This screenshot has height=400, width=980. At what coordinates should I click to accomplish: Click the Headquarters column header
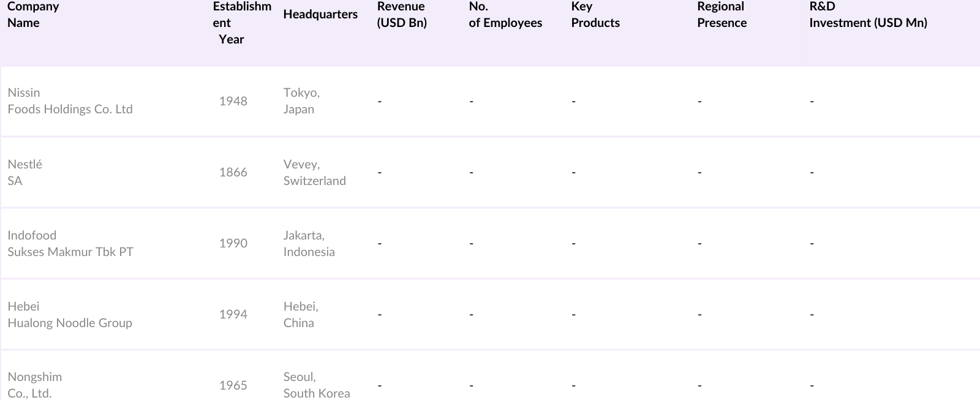pyautogui.click(x=320, y=14)
